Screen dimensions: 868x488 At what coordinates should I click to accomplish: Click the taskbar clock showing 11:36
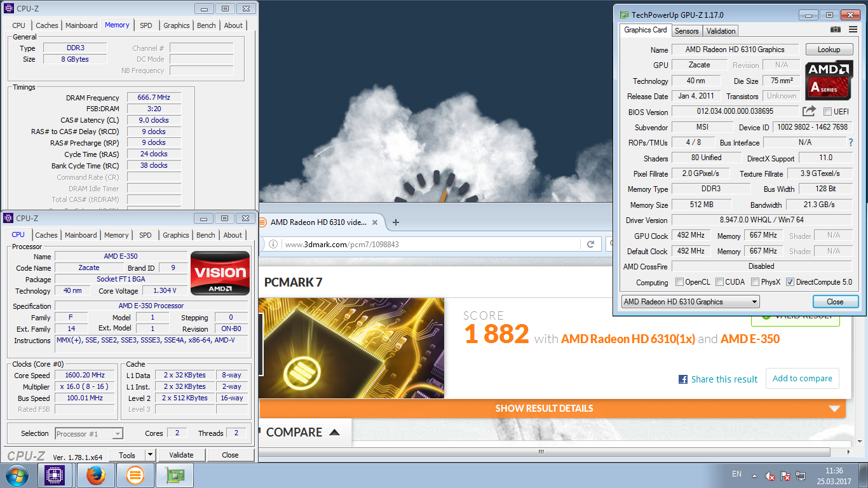(x=834, y=476)
